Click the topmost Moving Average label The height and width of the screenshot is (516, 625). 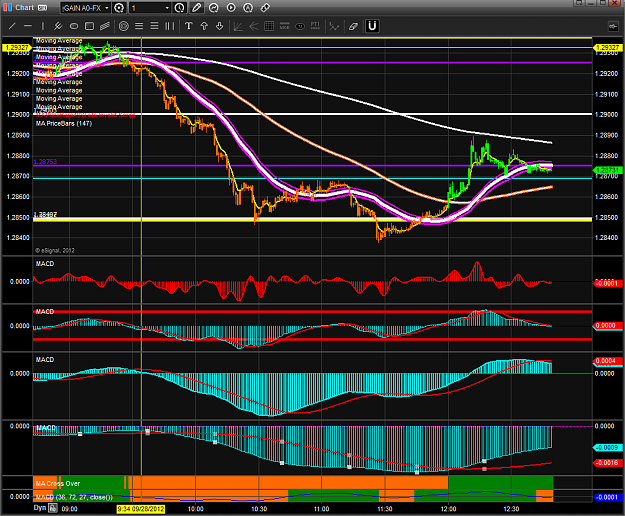[x=59, y=41]
